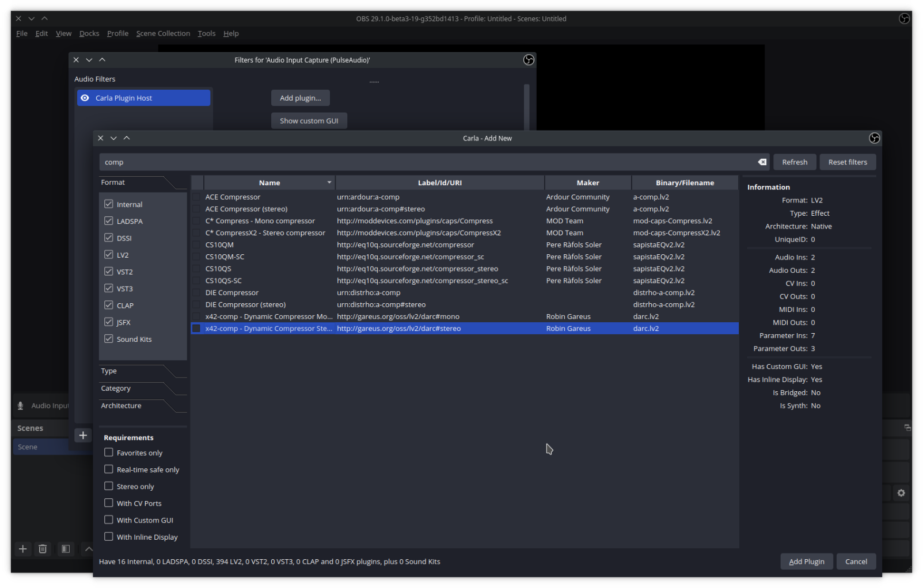Sort by Maker column header
Image resolution: width=923 pixels, height=588 pixels.
(x=588, y=183)
